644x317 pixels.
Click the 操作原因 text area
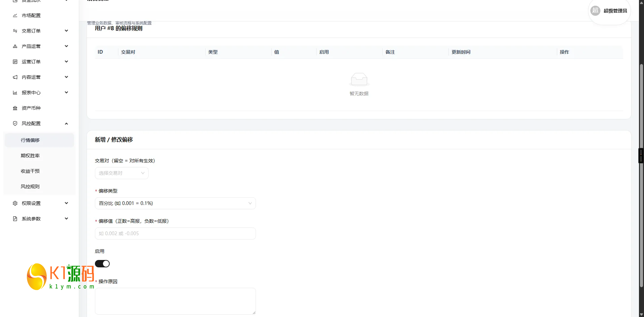pos(175,301)
